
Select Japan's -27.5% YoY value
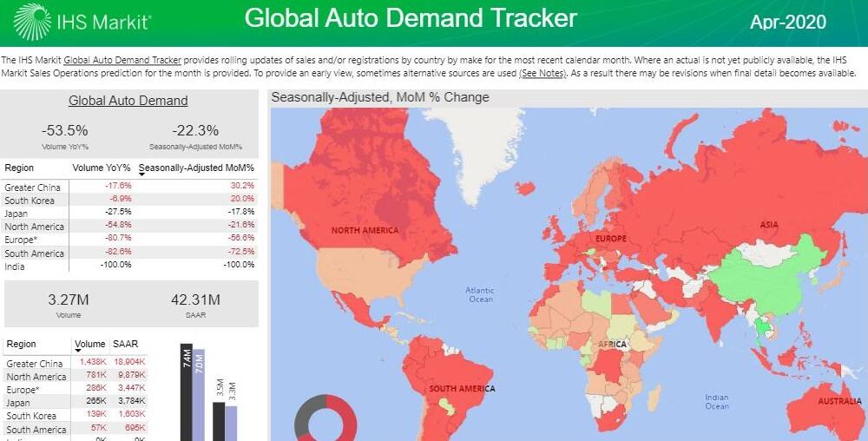(x=118, y=212)
